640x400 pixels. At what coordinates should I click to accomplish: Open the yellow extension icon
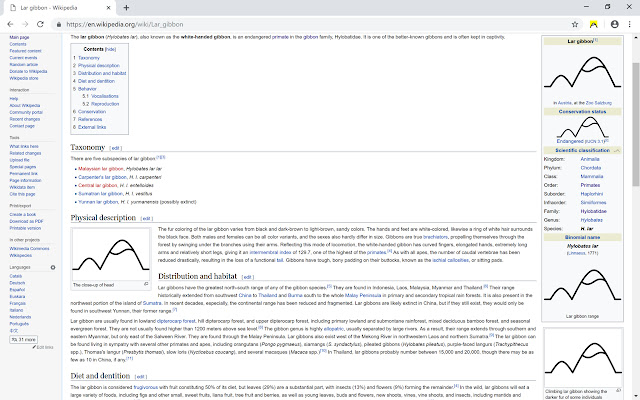[593, 24]
